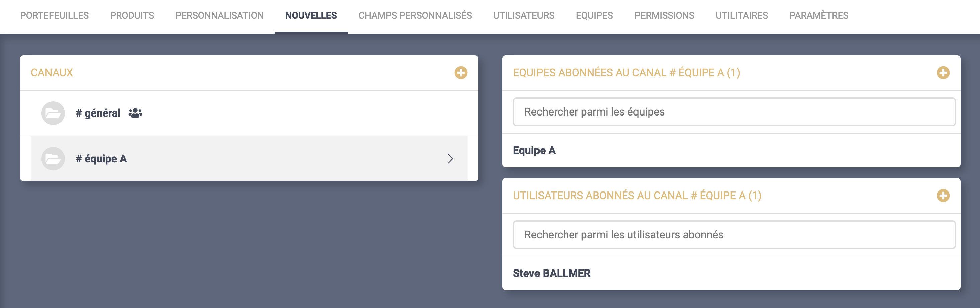
Task: Switch to the EQUIPES tab
Action: [x=595, y=15]
